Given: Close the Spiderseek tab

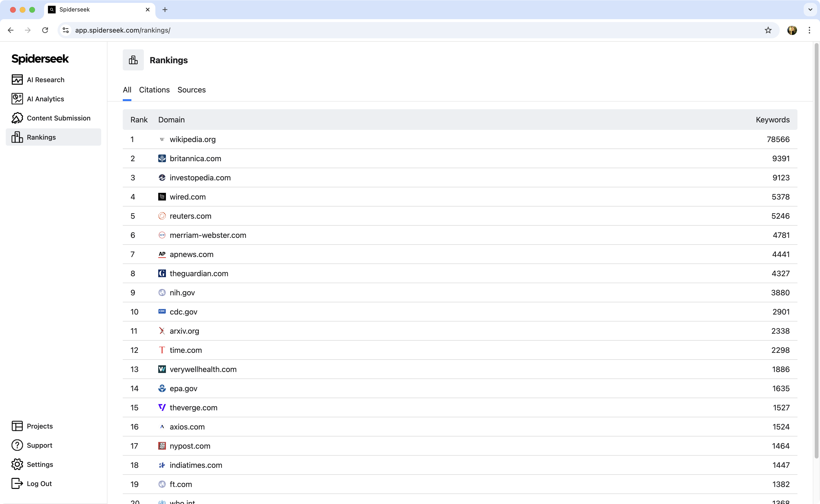Looking at the screenshot, I should click(147, 10).
